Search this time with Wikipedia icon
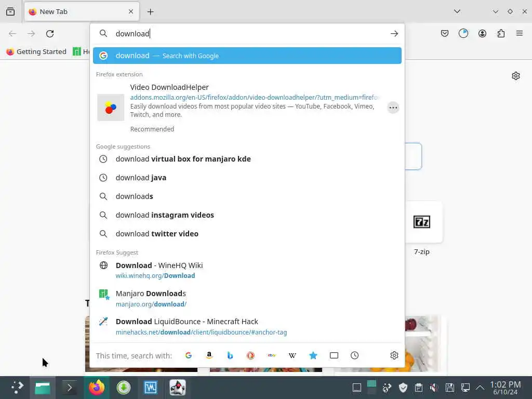Screen dimensions: 532x399 (292, 355)
